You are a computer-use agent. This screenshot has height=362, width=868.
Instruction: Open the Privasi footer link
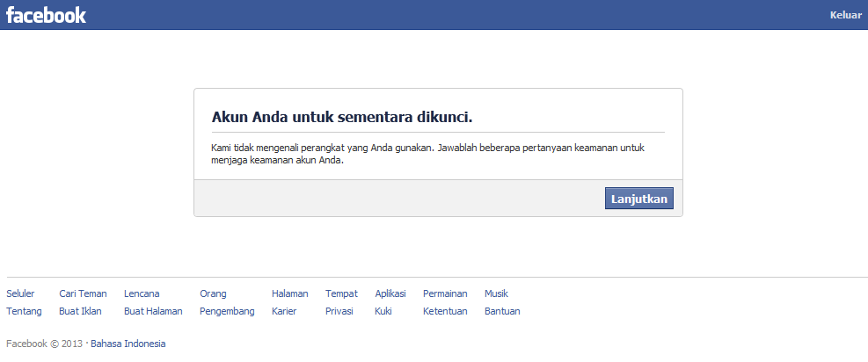[339, 311]
